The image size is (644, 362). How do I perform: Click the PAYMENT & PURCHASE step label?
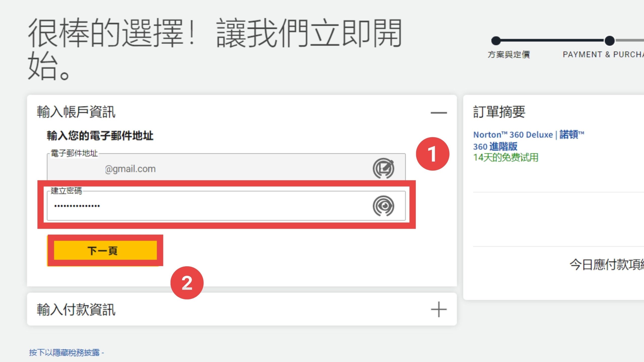point(603,55)
